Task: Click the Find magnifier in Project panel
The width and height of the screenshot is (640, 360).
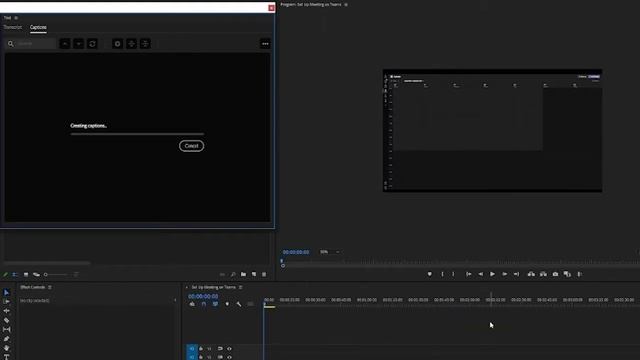Action: (x=233, y=275)
